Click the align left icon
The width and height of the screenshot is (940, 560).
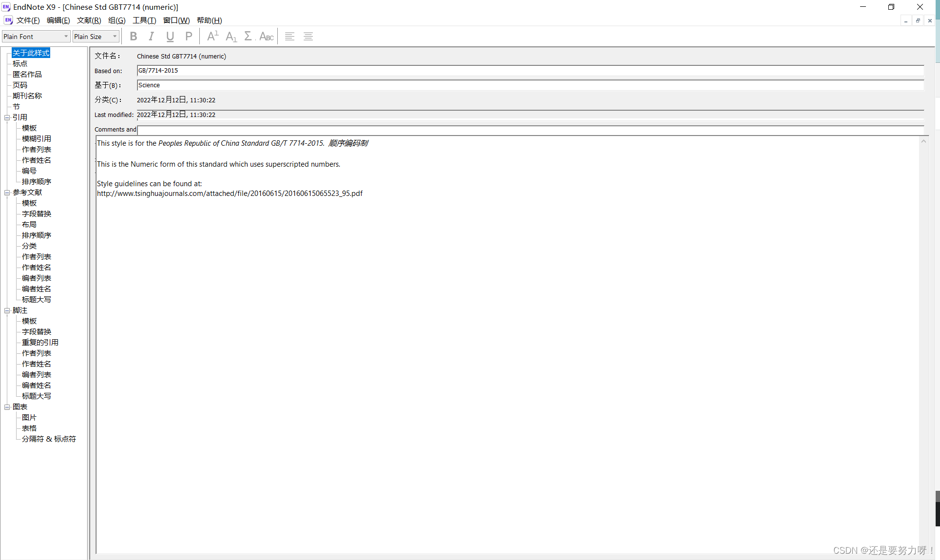289,36
